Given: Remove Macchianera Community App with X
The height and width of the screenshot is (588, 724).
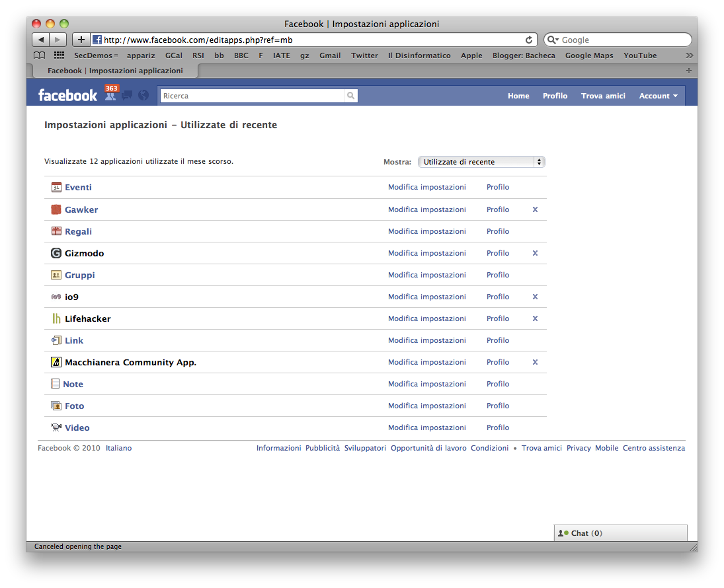Looking at the screenshot, I should pos(535,362).
